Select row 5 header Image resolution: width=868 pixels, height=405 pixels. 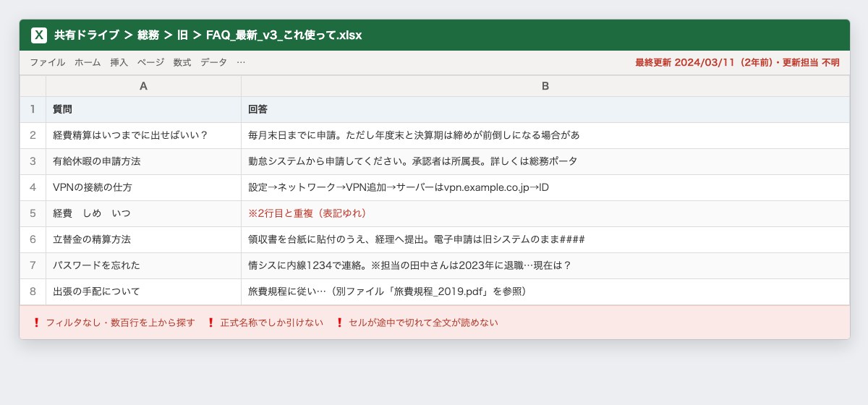pyautogui.click(x=33, y=213)
